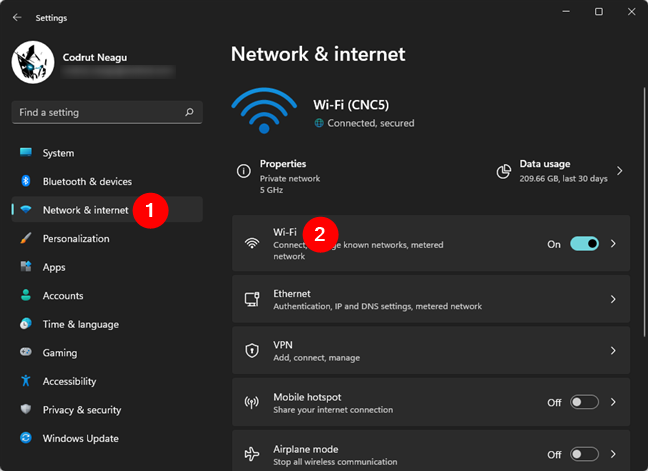Open the user profile avatar
648x471 pixels.
point(33,62)
